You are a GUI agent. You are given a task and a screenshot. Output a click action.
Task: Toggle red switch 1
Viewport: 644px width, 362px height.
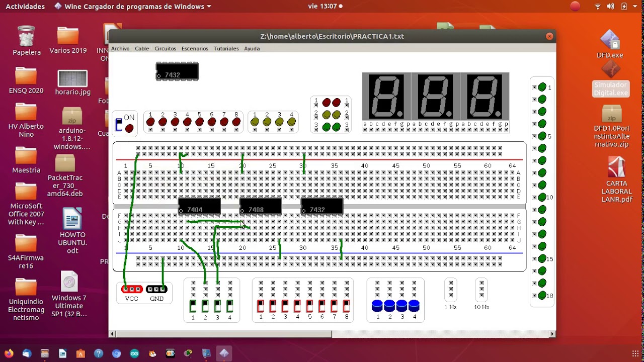point(261,306)
